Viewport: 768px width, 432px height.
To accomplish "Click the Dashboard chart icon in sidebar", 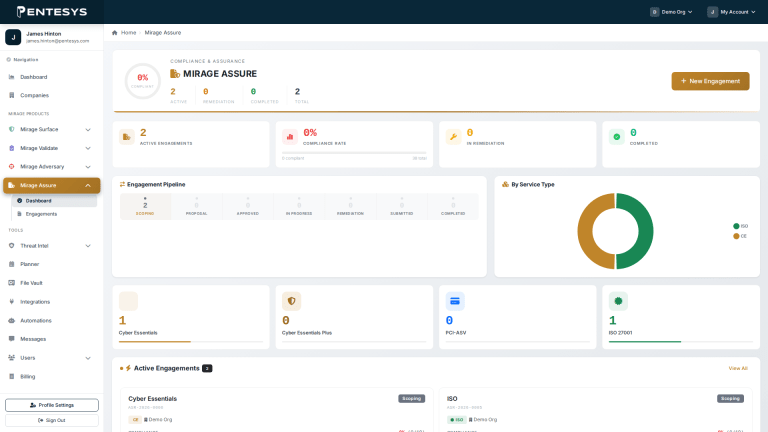I will (x=12, y=77).
